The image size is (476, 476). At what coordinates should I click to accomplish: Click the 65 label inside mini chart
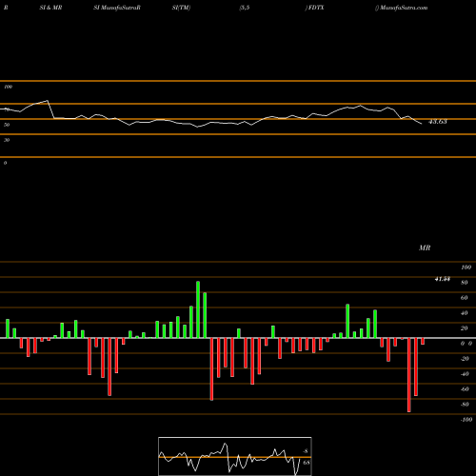(307, 463)
